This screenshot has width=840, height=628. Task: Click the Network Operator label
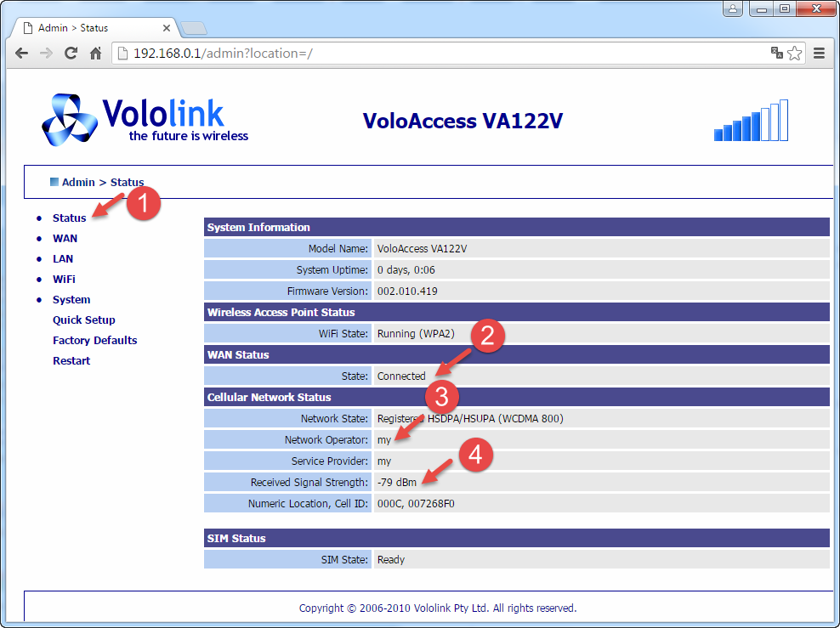326,440
